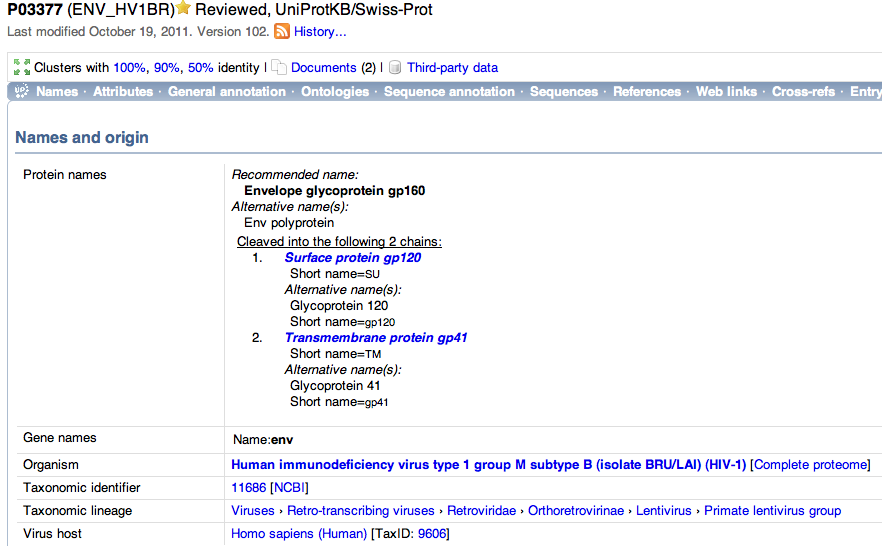The height and width of the screenshot is (546, 882).
Task: Click the icon left of Names tab
Action: click(x=20, y=92)
